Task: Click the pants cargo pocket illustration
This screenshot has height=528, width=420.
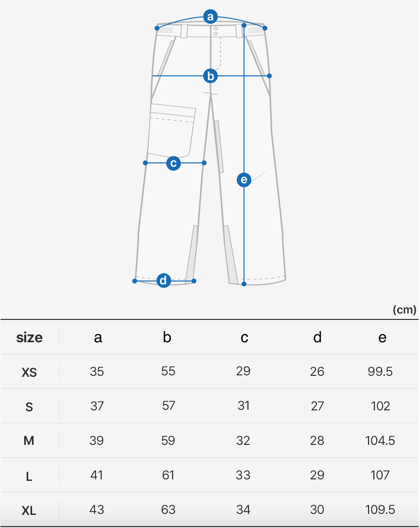Action: [172, 129]
